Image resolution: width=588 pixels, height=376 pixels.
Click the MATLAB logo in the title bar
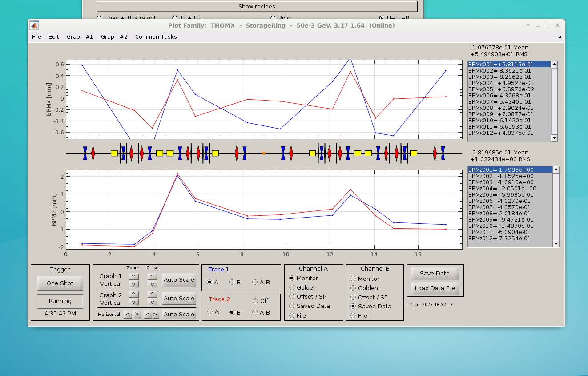(x=34, y=25)
